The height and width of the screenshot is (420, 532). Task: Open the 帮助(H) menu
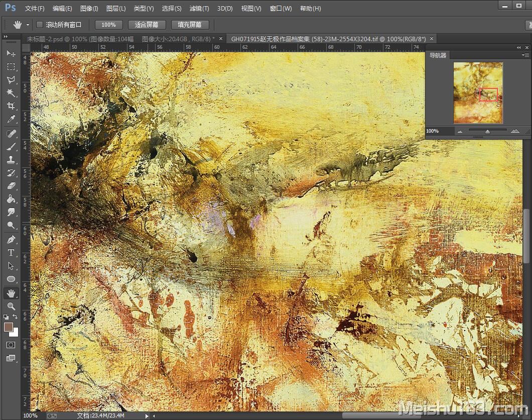pos(311,9)
